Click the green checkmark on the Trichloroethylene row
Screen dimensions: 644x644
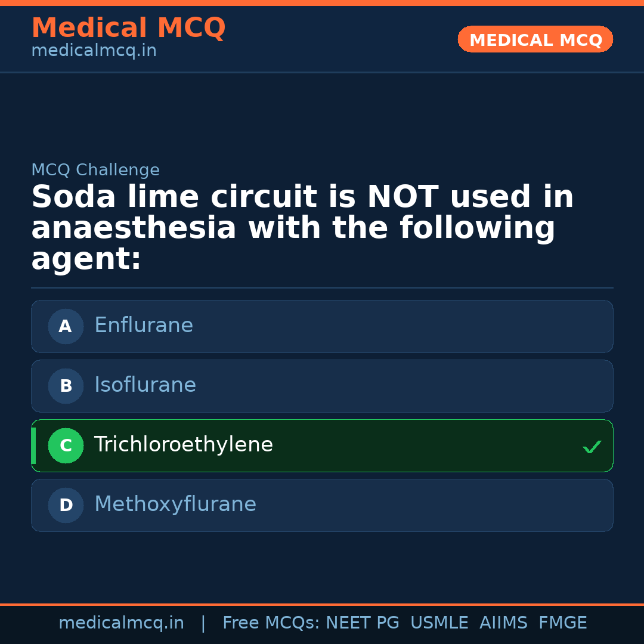click(x=592, y=447)
